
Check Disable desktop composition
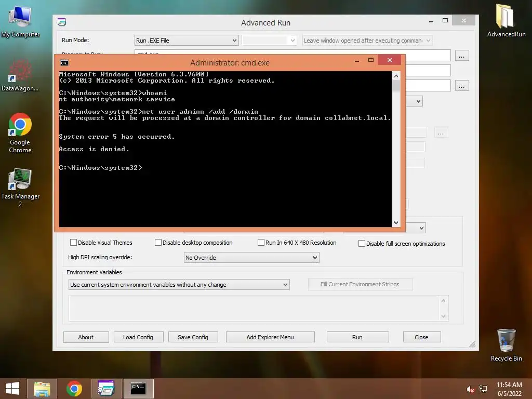click(x=158, y=243)
